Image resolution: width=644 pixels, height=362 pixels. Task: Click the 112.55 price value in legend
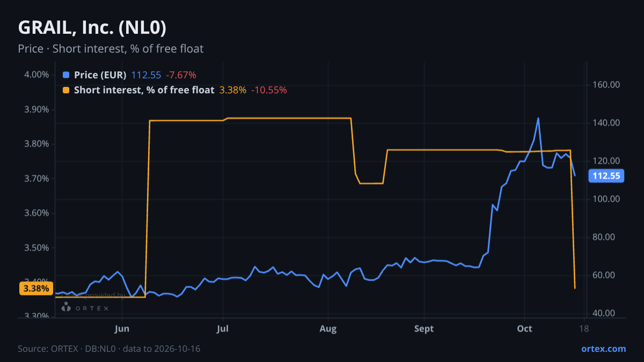[146, 75]
